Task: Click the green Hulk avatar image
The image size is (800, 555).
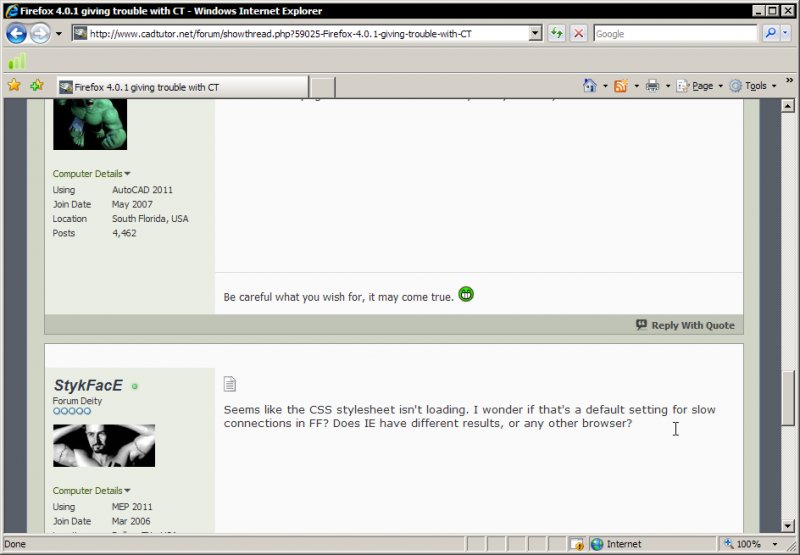Action: coord(90,124)
